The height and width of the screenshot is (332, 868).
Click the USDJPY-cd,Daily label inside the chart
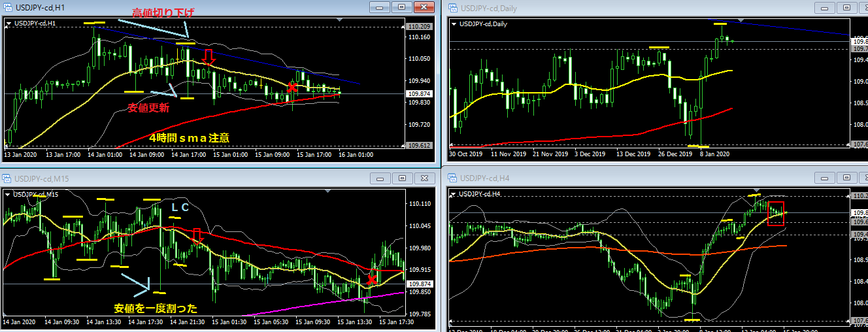click(483, 24)
